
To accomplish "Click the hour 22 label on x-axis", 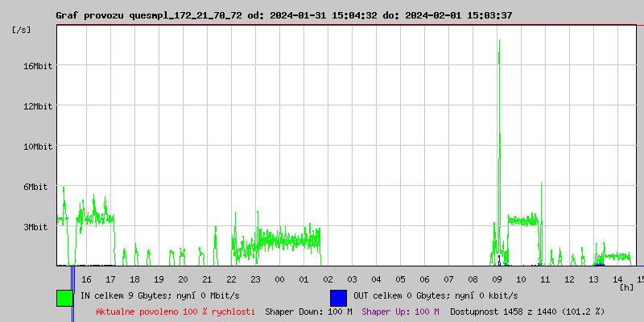I will (231, 279).
